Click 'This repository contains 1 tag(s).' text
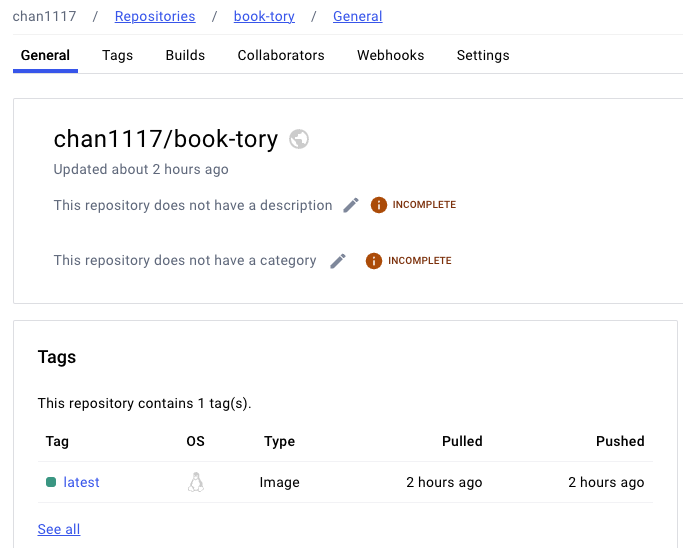 (x=145, y=403)
